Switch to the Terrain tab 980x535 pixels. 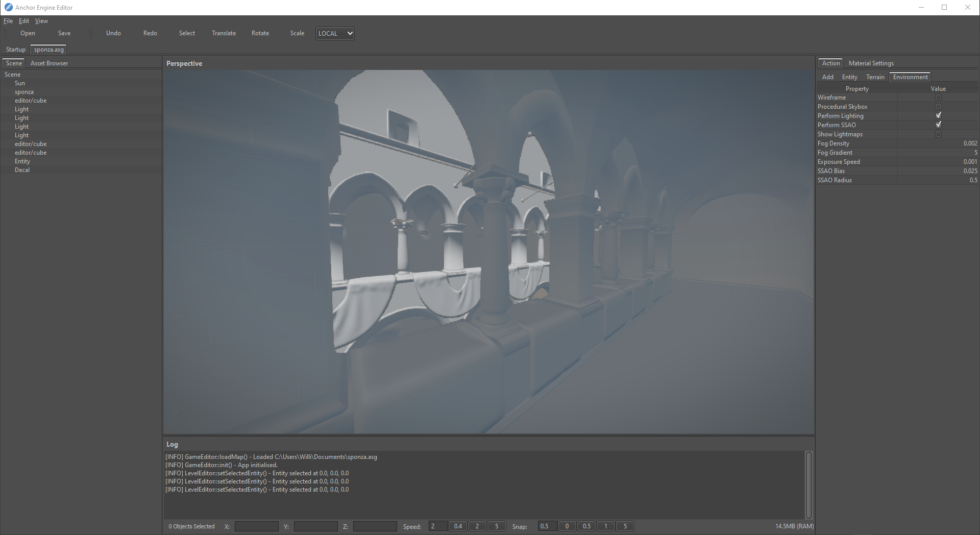coord(875,77)
